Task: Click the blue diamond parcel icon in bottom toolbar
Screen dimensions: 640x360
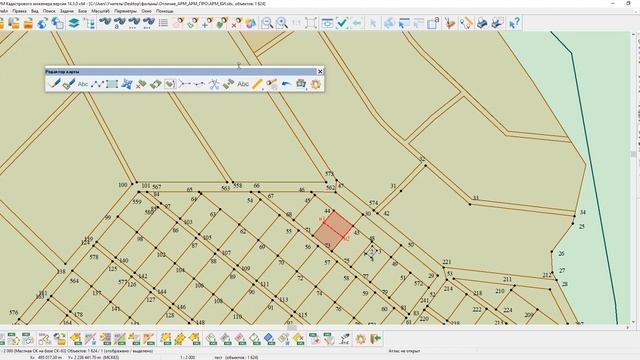Action: 269,339
